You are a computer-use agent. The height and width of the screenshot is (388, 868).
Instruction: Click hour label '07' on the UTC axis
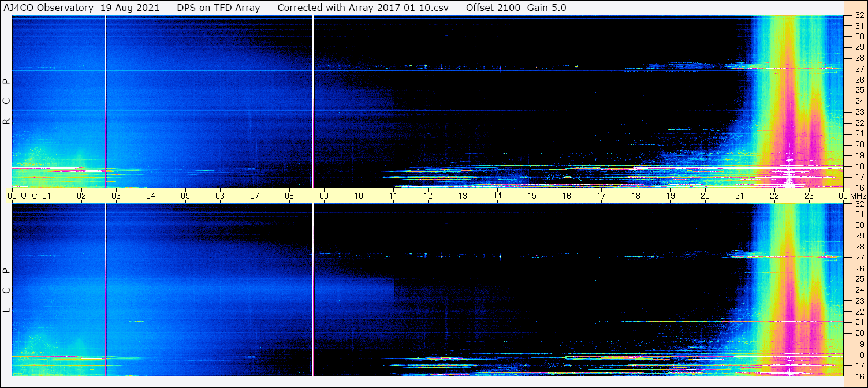click(255, 196)
